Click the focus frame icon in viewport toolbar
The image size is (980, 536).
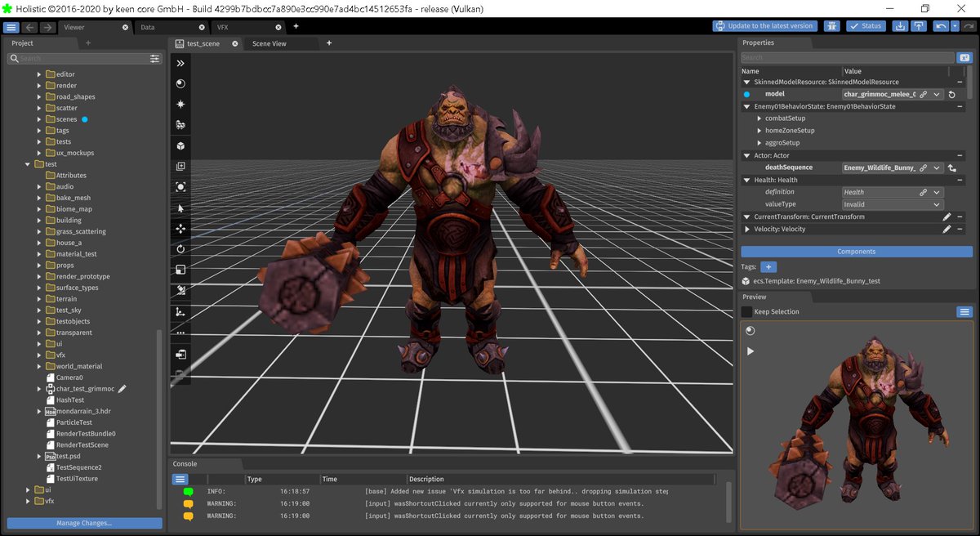[x=180, y=187]
